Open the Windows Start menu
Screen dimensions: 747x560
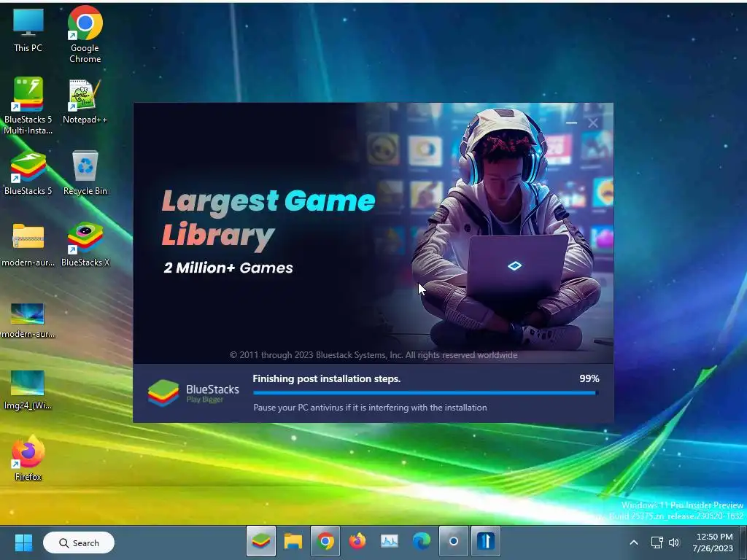(x=23, y=542)
